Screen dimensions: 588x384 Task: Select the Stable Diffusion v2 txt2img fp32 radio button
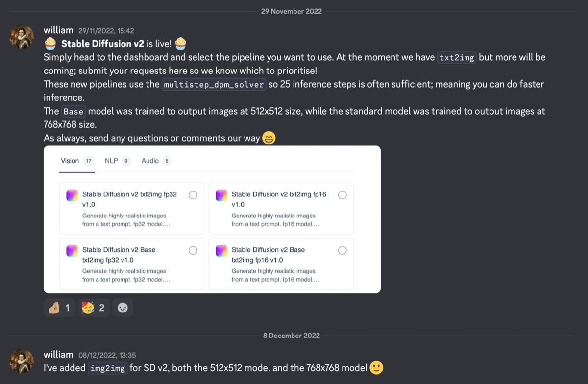193,195
